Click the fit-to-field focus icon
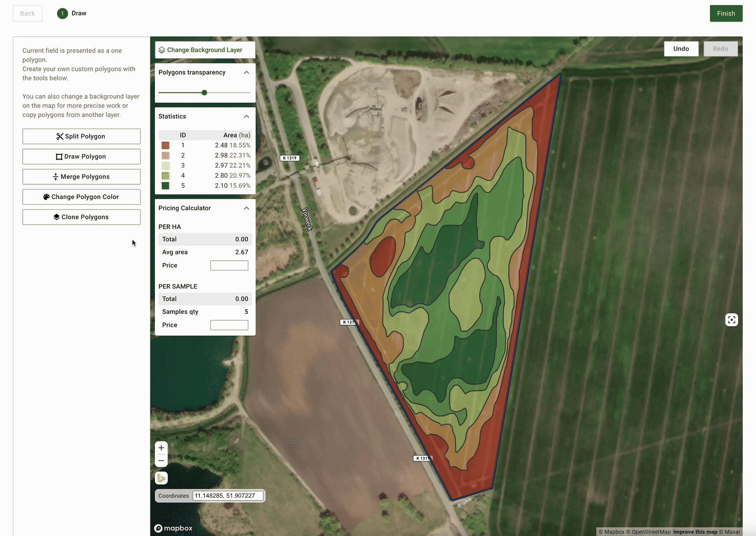This screenshot has height=536, width=756. coord(732,320)
